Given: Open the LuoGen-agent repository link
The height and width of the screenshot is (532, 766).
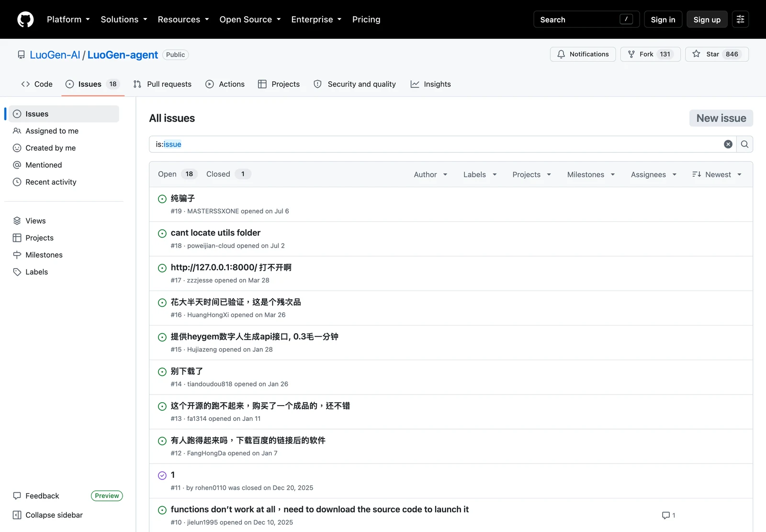Looking at the screenshot, I should (x=123, y=55).
